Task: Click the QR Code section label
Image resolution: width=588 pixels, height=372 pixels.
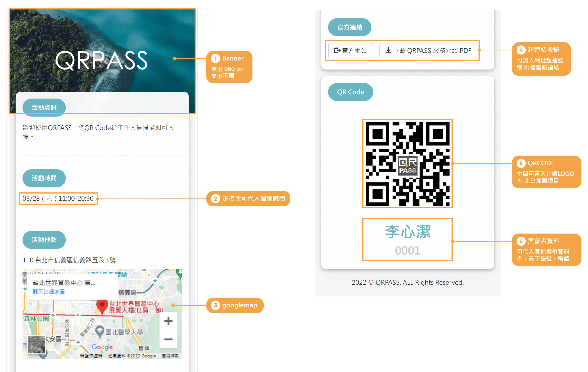Action: click(350, 92)
